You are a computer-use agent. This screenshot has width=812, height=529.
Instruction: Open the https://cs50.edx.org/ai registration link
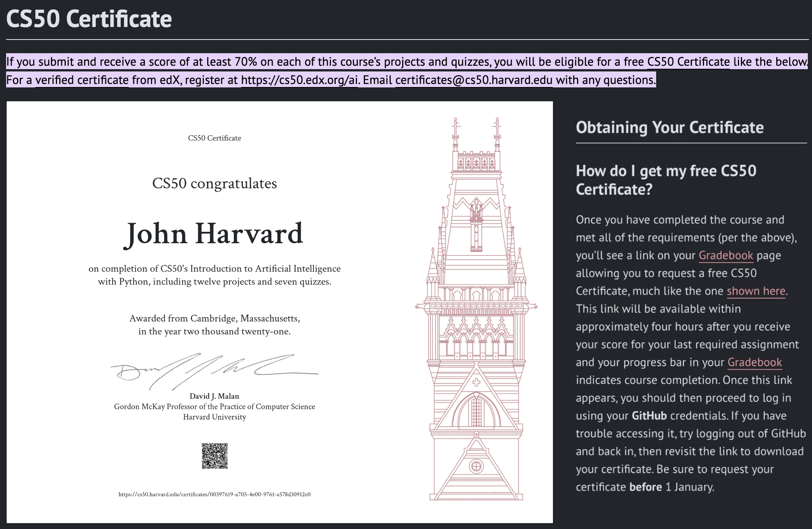coord(299,80)
